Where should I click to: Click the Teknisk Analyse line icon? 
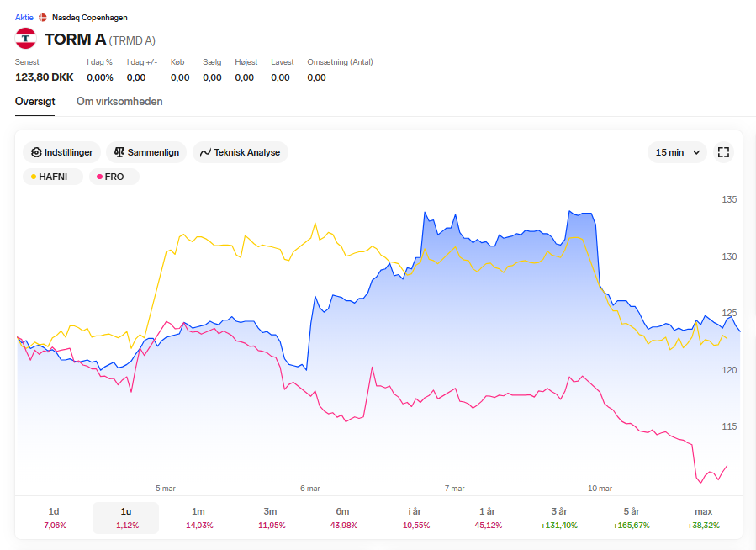[205, 152]
